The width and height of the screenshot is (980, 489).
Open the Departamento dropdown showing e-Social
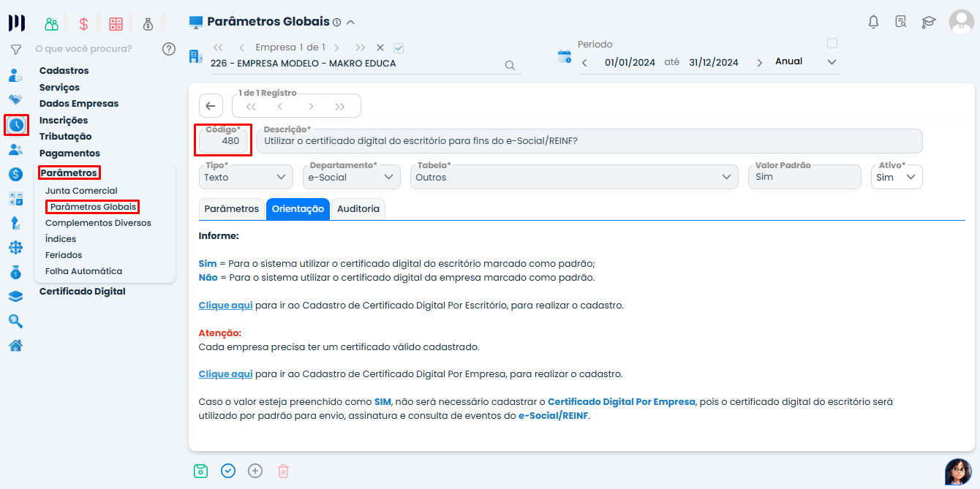pos(351,177)
